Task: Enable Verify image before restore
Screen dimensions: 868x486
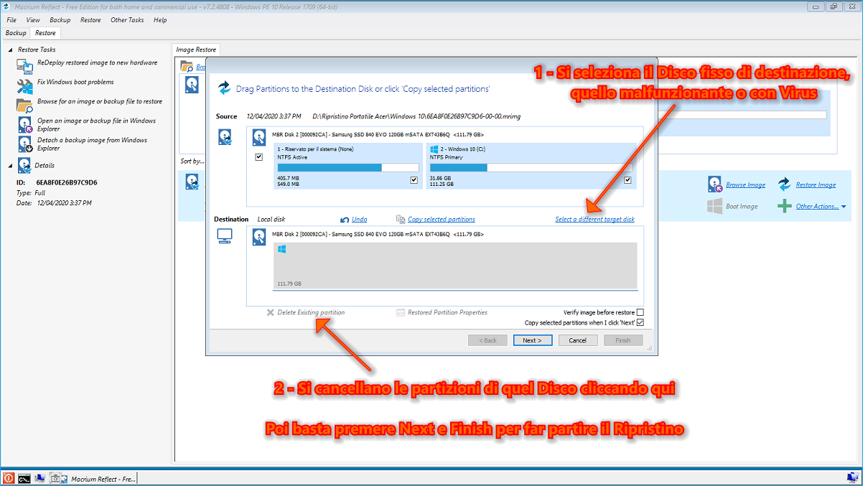Action: click(640, 312)
